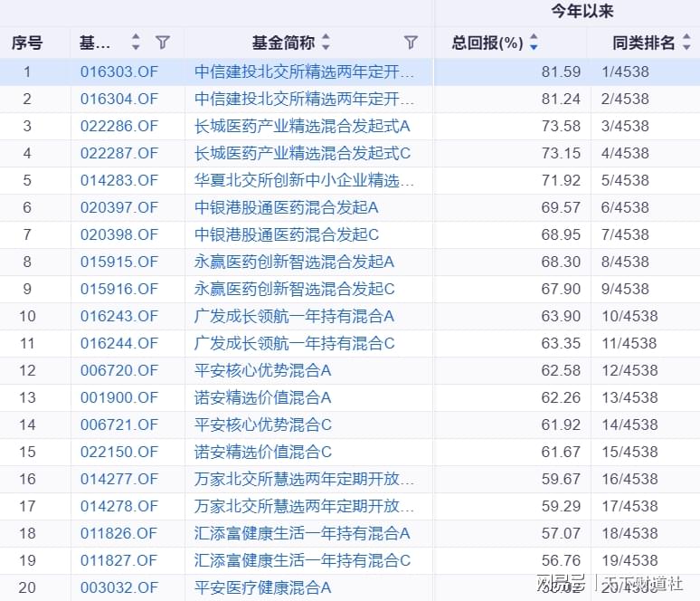Viewport: 700px width, 601px height.
Task: Open fund 平安医疗健康混合A
Action: [x=262, y=587]
